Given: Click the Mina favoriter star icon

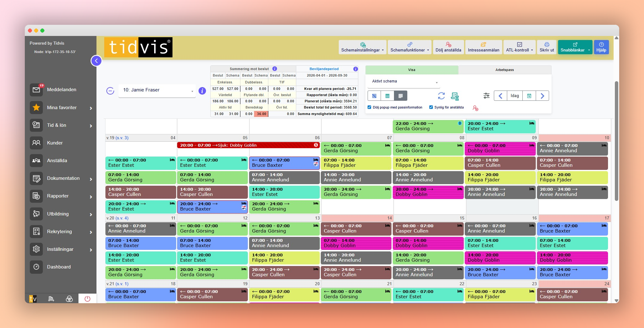Looking at the screenshot, I should coord(36,108).
